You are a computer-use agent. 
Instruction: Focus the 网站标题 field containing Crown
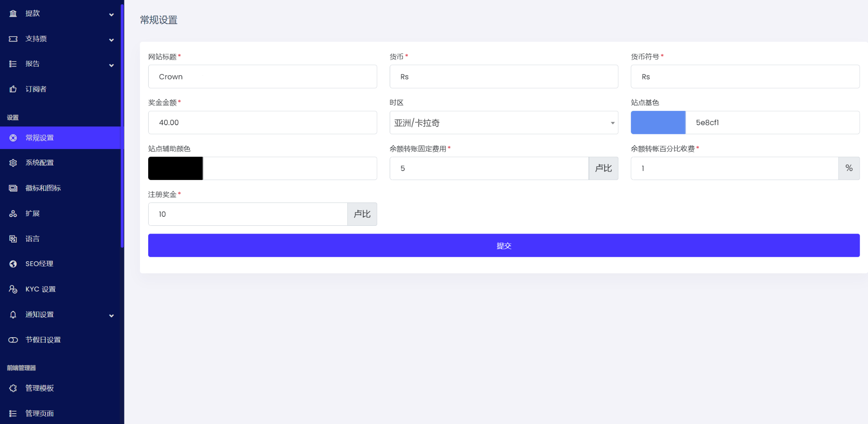point(263,77)
